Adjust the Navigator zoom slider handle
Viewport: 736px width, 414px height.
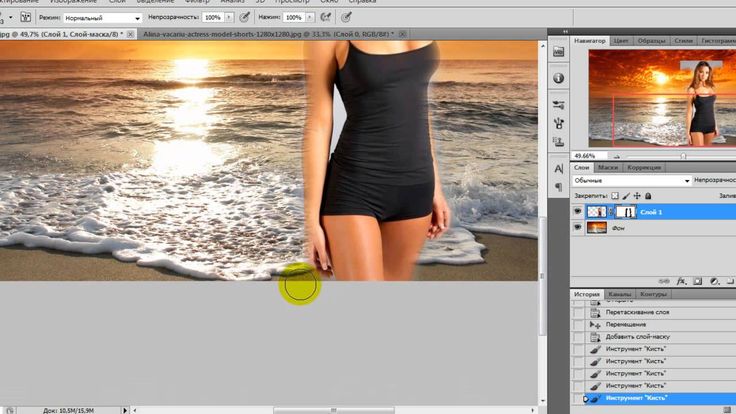click(x=683, y=156)
